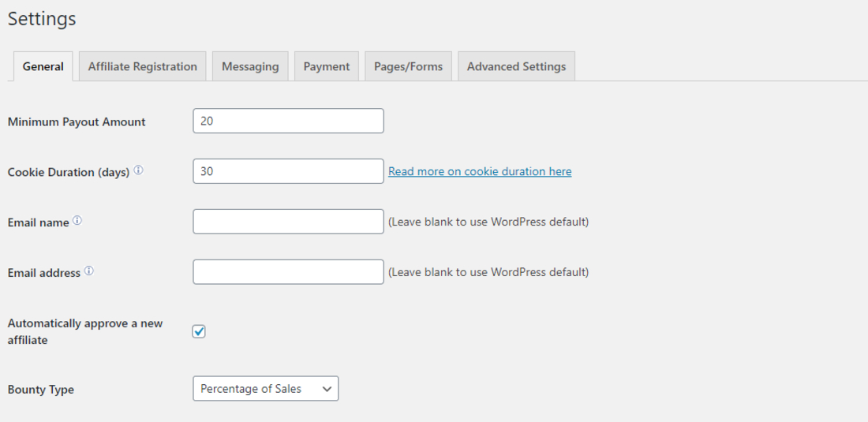Click info icon next to Email name
Screen dimensions: 868x422
(x=77, y=222)
